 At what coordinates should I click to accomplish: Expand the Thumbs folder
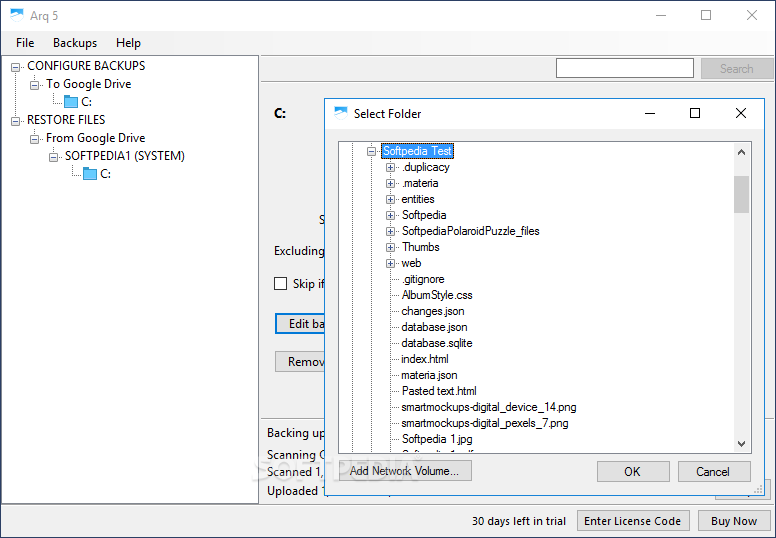pos(390,247)
